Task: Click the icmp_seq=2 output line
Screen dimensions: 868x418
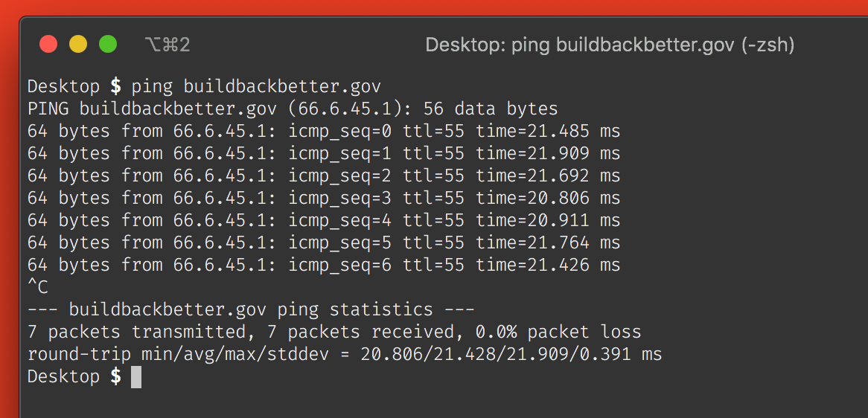Action: [324, 176]
